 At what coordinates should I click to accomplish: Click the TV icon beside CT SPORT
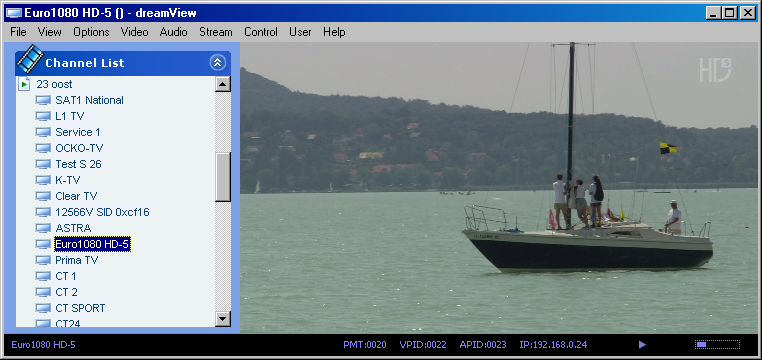pos(43,309)
